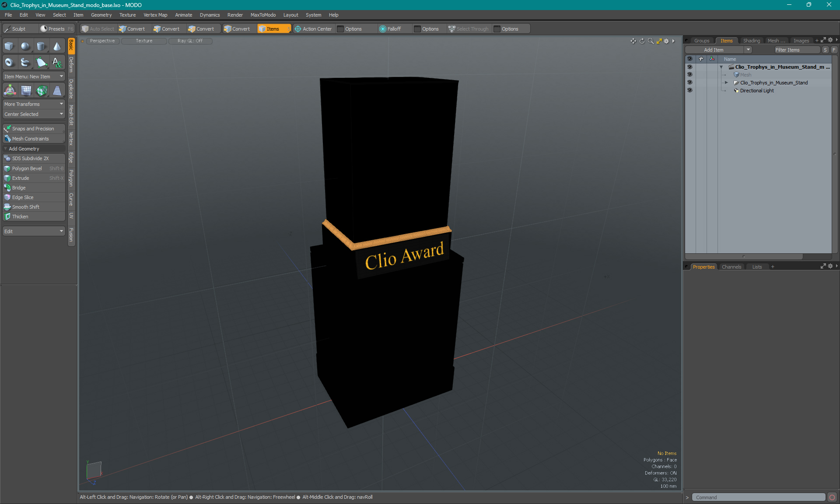Open the Vertex Map menu

[155, 15]
